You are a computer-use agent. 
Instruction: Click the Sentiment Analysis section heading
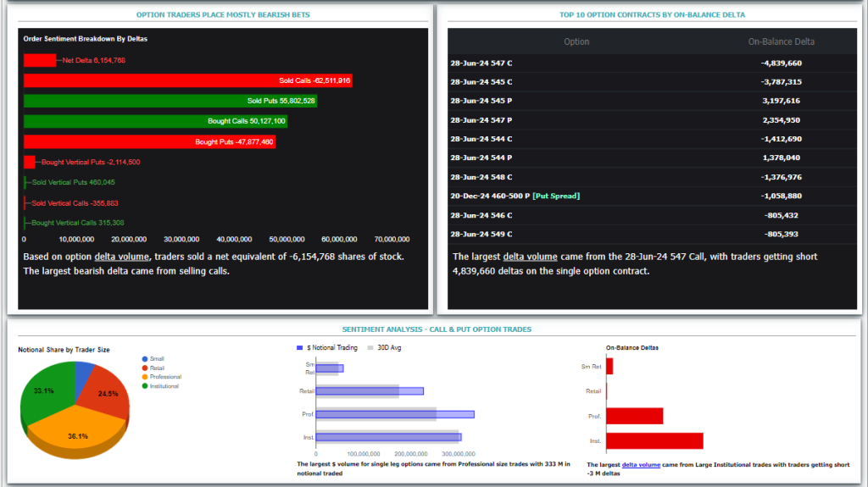pyautogui.click(x=437, y=329)
